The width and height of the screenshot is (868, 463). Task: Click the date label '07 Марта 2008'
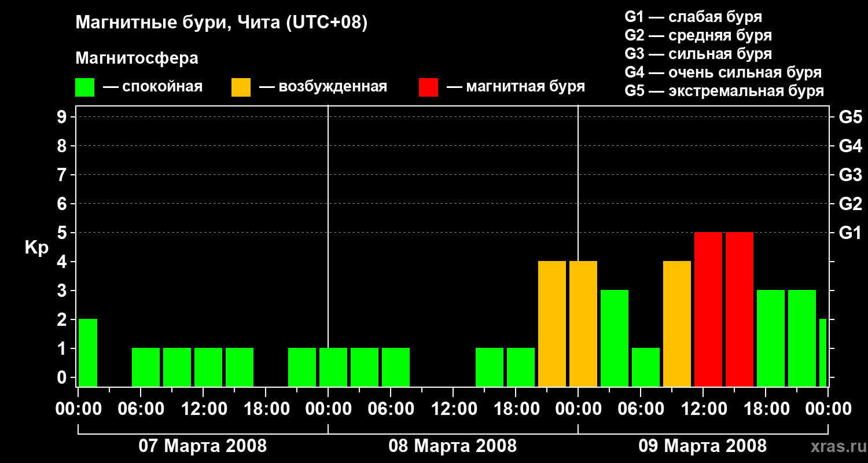point(203,446)
